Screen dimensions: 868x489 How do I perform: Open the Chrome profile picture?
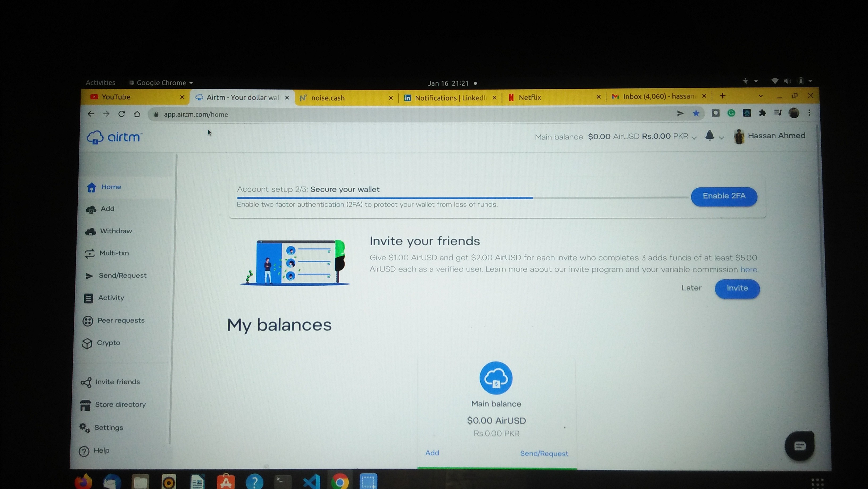(794, 113)
